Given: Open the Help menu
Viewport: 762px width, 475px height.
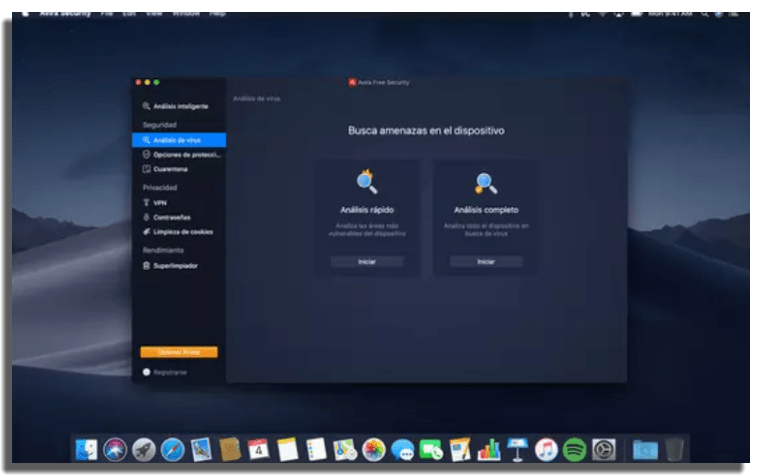Looking at the screenshot, I should [x=217, y=14].
